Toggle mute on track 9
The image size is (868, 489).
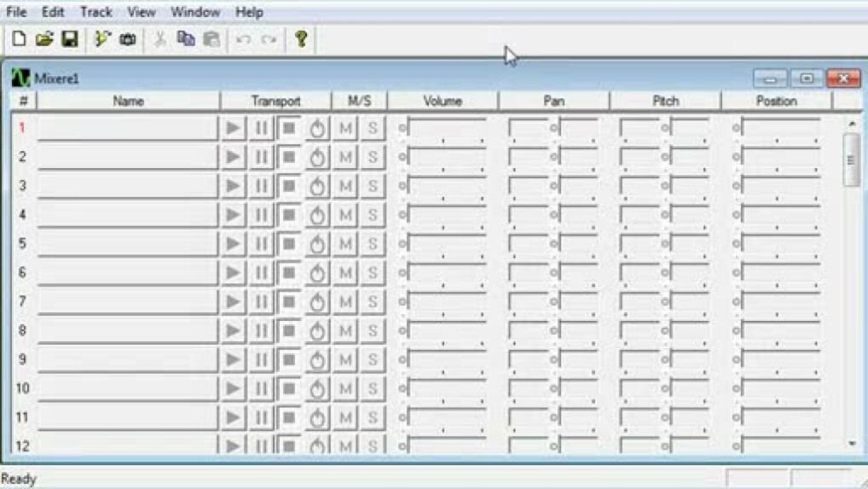[345, 359]
